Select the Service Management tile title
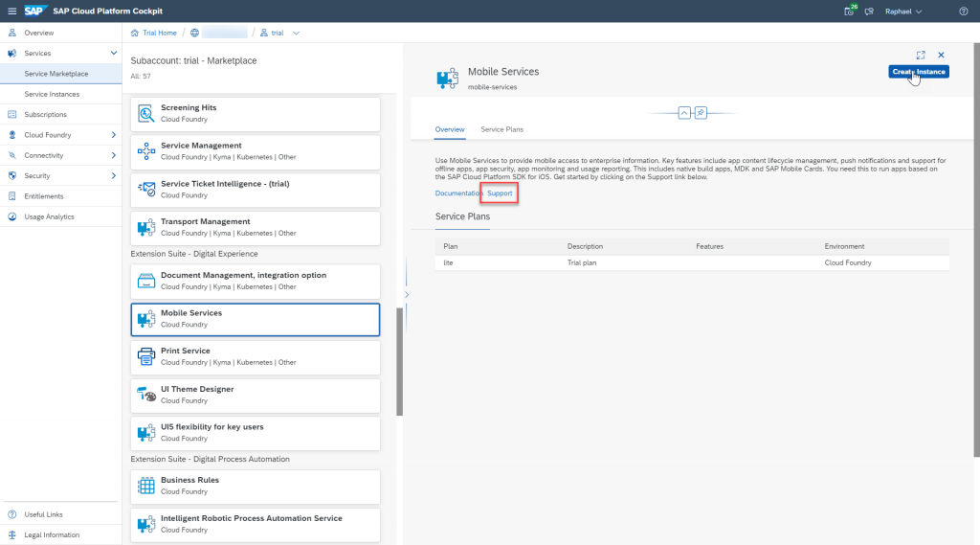The image size is (980, 545). (201, 146)
